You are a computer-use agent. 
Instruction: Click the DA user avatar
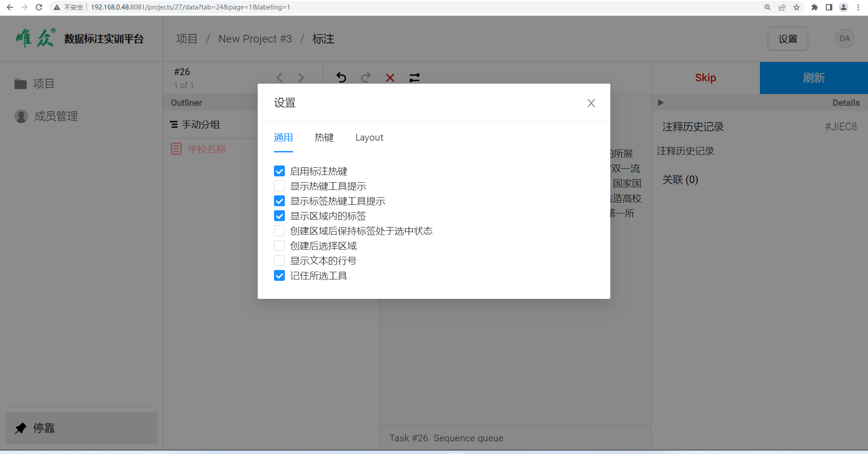pos(844,39)
